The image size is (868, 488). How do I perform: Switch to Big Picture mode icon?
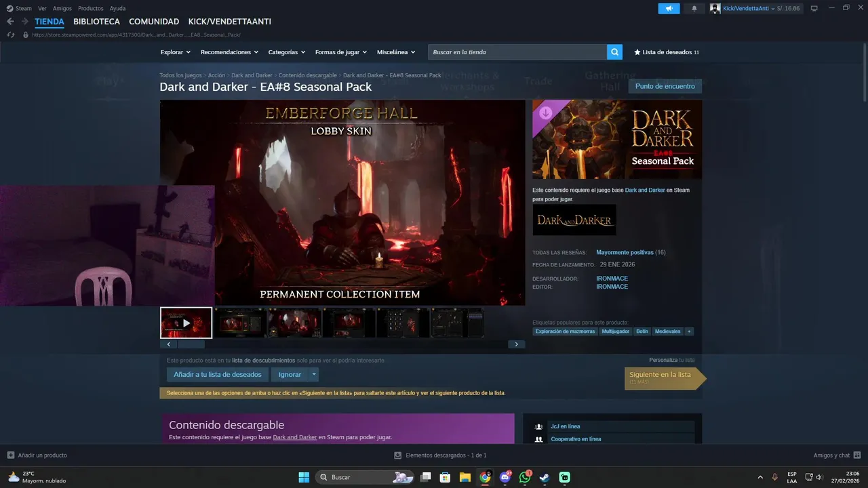point(814,8)
